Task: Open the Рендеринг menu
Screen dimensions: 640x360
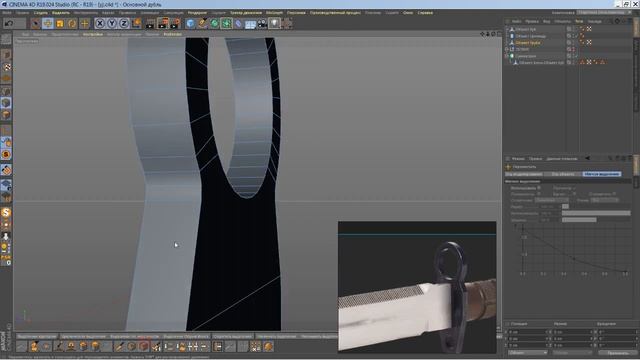Action: point(197,13)
